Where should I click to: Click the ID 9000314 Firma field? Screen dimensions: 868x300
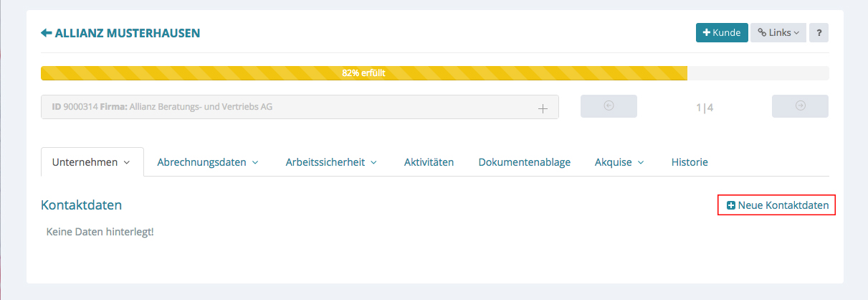pos(287,107)
